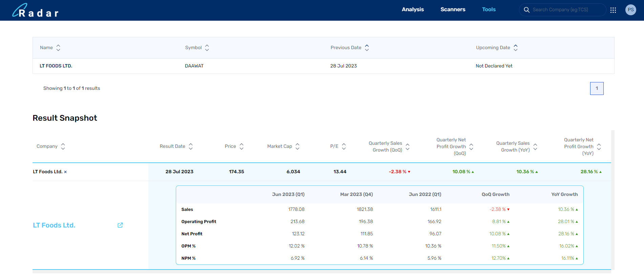Sort by Symbol column arrows
This screenshot has width=644, height=277.
tap(207, 48)
